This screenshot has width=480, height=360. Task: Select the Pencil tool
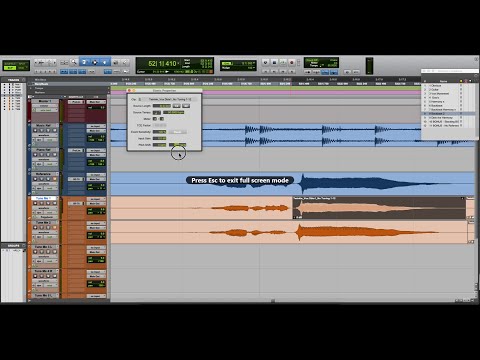point(125,62)
